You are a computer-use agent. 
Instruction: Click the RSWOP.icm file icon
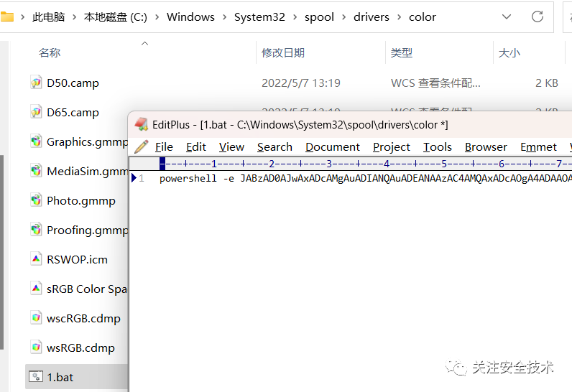pyautogui.click(x=36, y=259)
